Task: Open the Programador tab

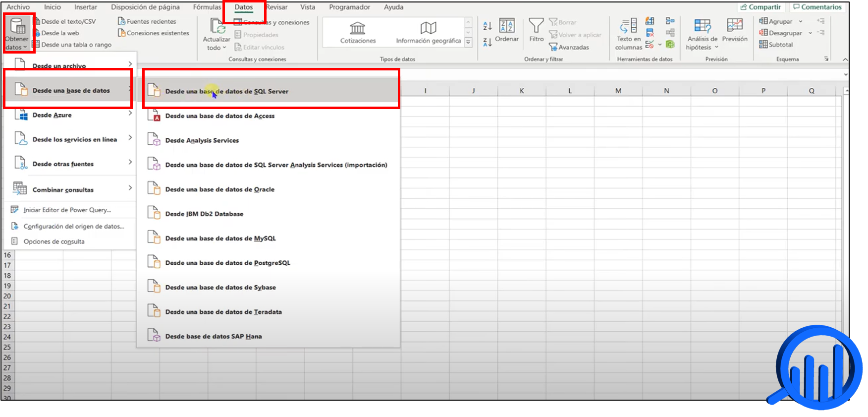Action: [x=350, y=7]
